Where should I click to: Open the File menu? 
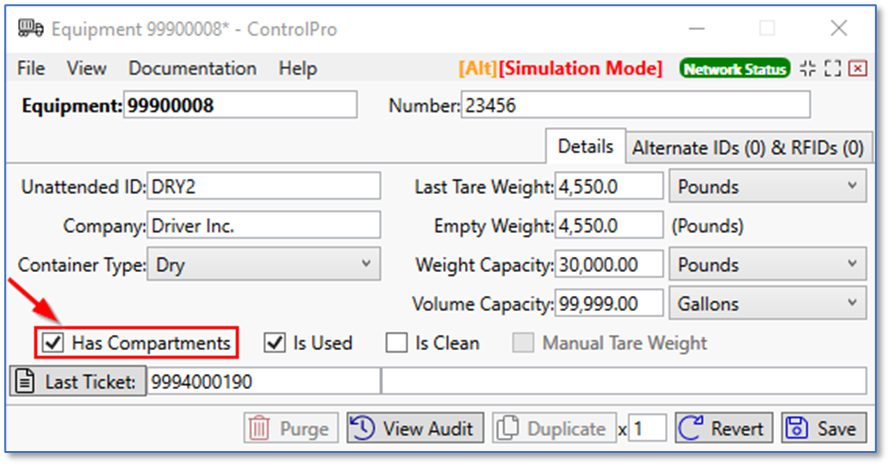coord(31,68)
